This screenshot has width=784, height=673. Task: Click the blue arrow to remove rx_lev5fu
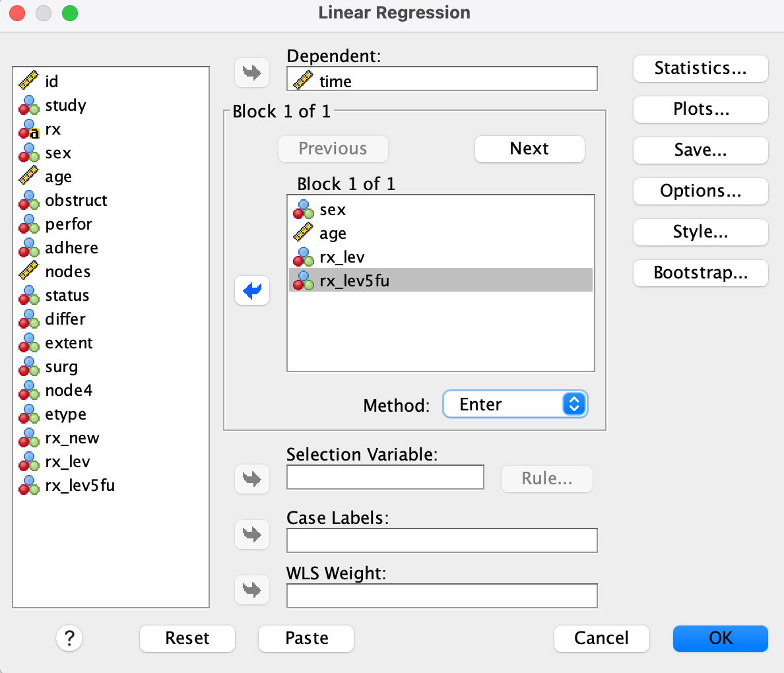pos(252,290)
